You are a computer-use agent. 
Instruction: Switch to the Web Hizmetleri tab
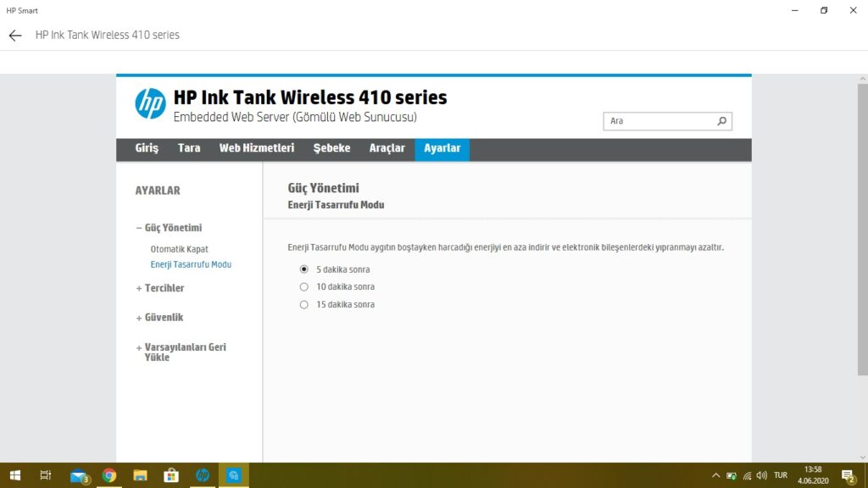click(x=256, y=148)
